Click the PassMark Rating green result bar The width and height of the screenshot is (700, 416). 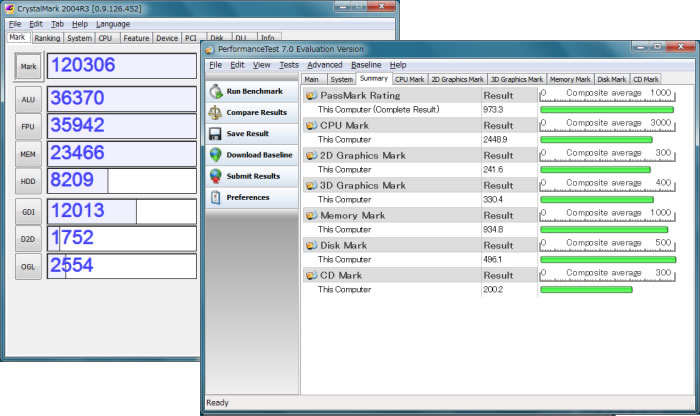pos(607,110)
